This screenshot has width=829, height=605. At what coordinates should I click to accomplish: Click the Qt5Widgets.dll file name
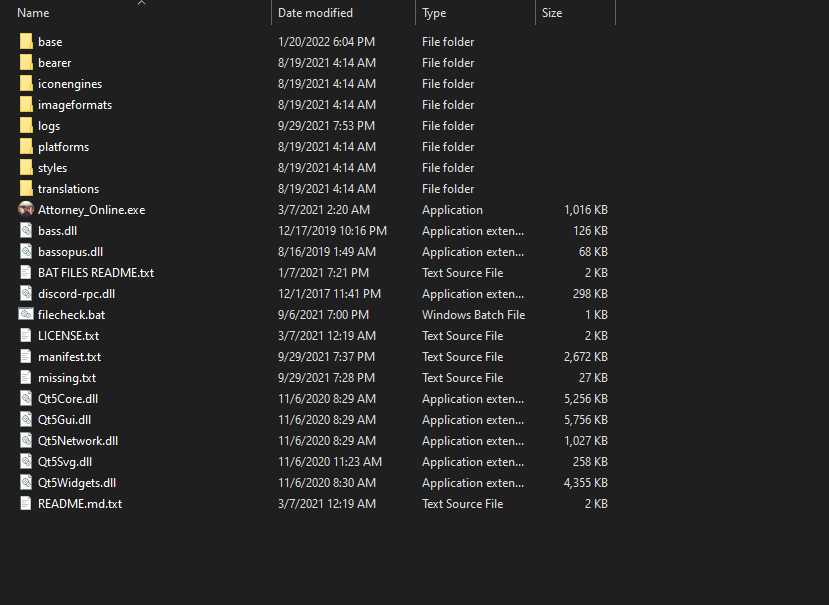77,483
